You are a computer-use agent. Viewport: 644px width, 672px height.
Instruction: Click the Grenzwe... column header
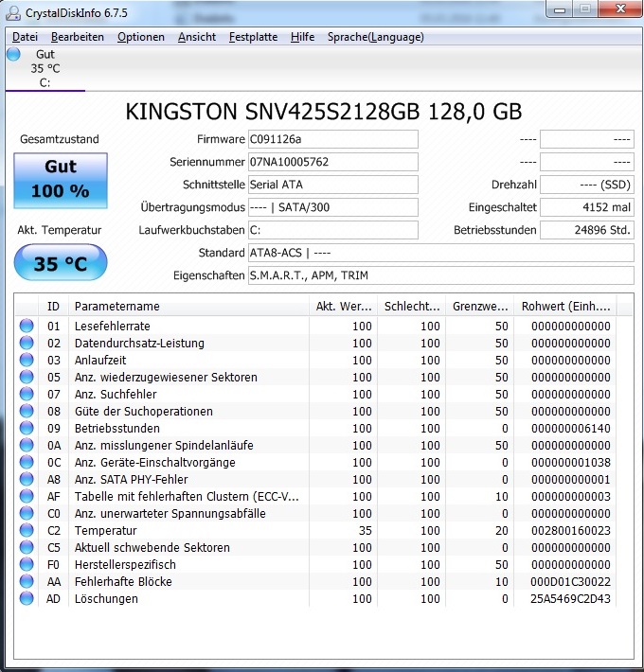click(x=480, y=307)
